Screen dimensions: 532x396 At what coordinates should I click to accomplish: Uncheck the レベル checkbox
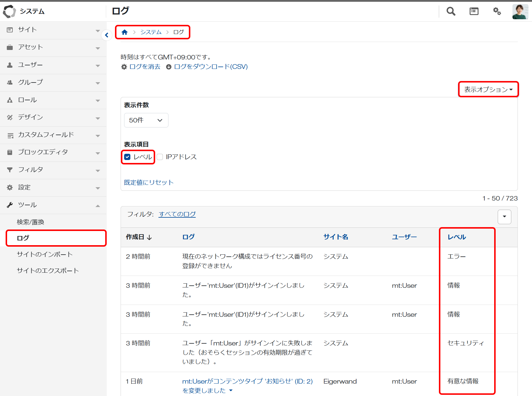127,157
